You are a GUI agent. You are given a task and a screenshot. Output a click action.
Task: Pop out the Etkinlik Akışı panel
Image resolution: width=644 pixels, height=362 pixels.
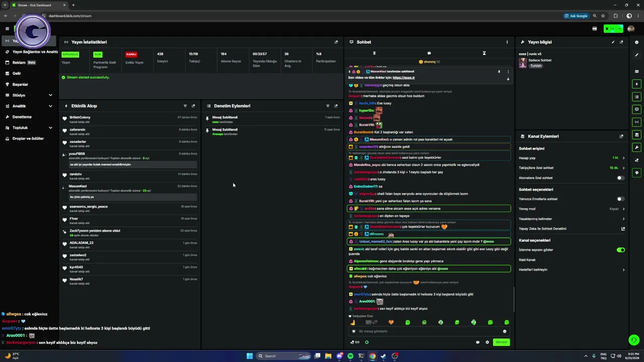[193, 106]
